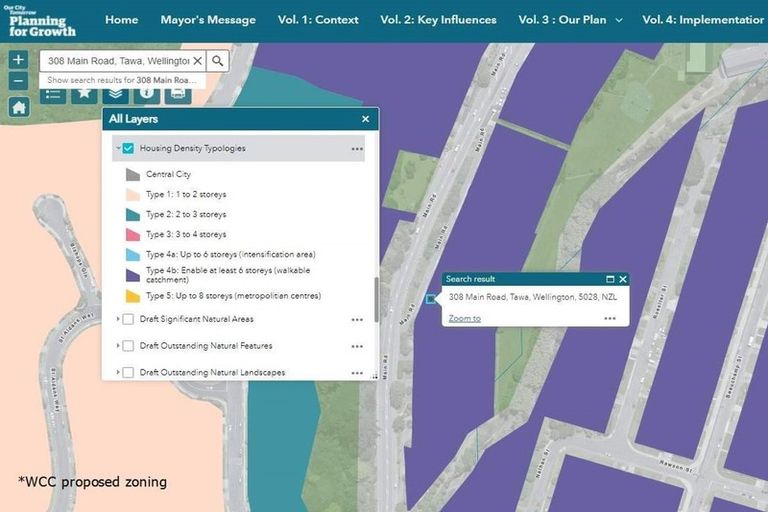Open Housing Density Typologies more options menu
This screenshot has width=768, height=512.
click(x=356, y=149)
